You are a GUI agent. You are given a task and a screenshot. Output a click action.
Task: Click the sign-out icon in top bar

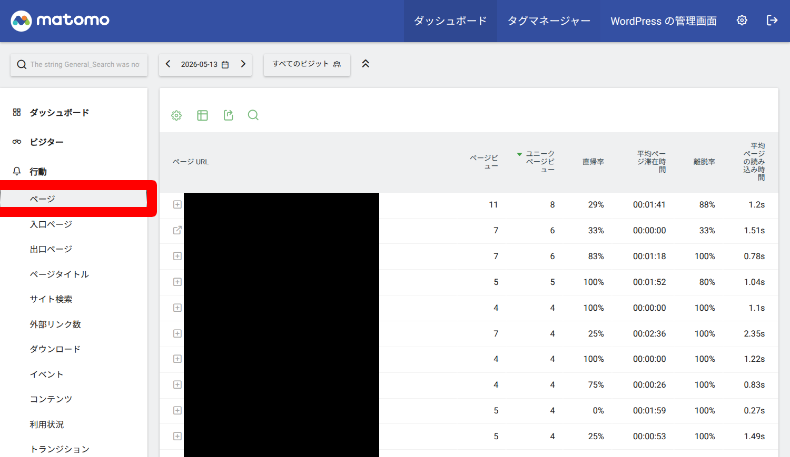pos(772,20)
